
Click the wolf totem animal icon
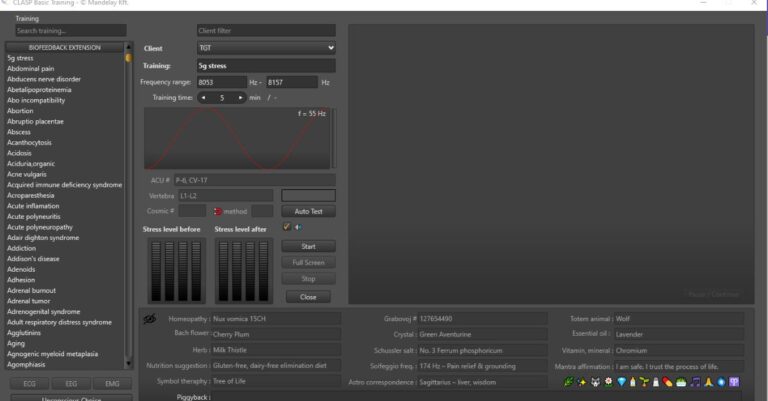click(595, 382)
